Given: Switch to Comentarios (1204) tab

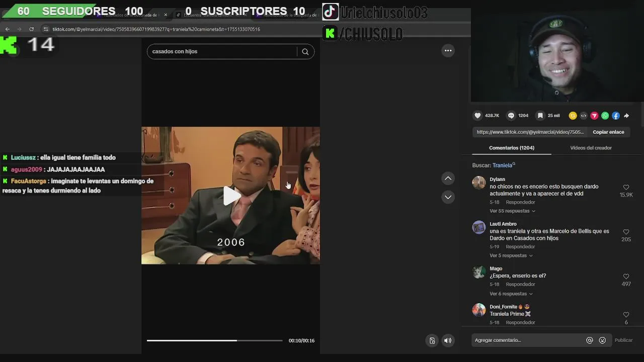Looking at the screenshot, I should click(512, 148).
